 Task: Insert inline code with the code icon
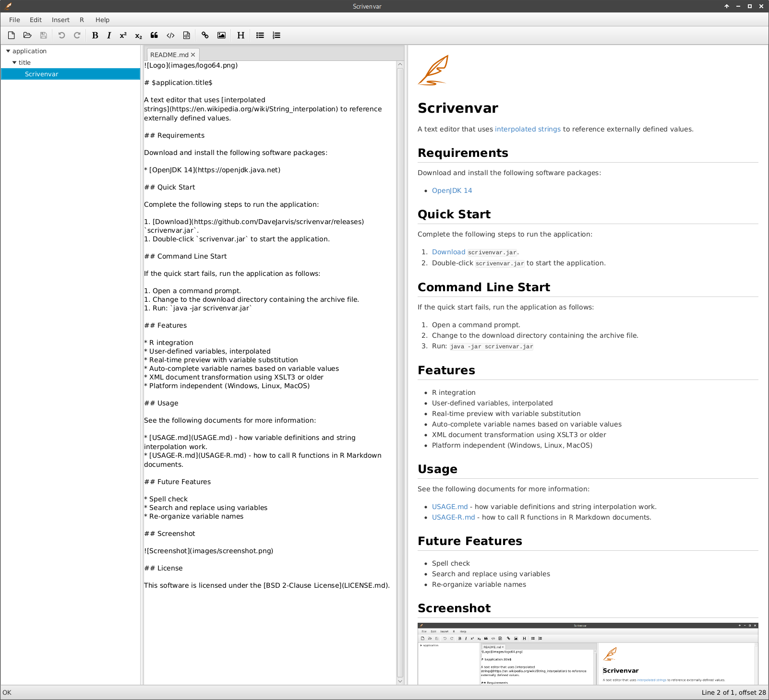coord(170,35)
